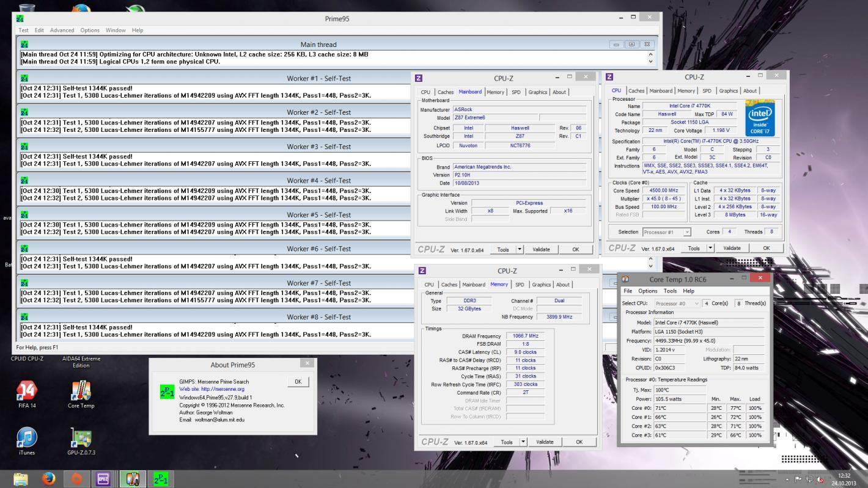The height and width of the screenshot is (488, 868).
Task: Click the clock in the taskbar
Action: point(844,479)
